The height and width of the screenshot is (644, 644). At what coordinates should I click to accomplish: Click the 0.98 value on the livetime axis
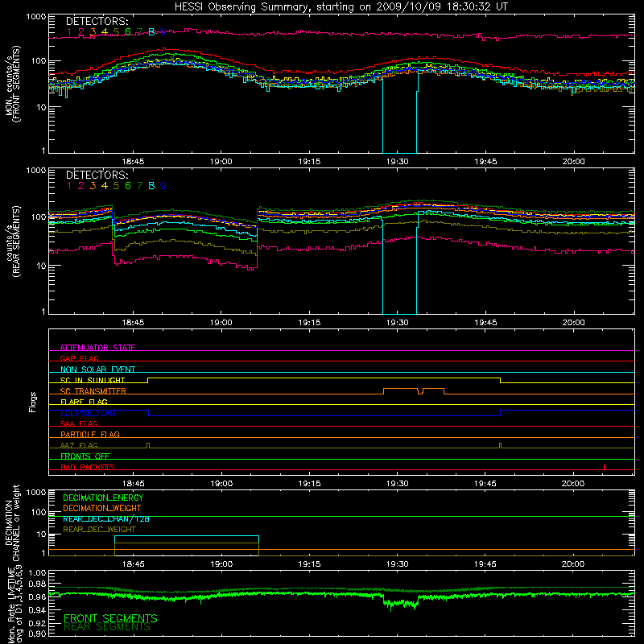(x=37, y=584)
